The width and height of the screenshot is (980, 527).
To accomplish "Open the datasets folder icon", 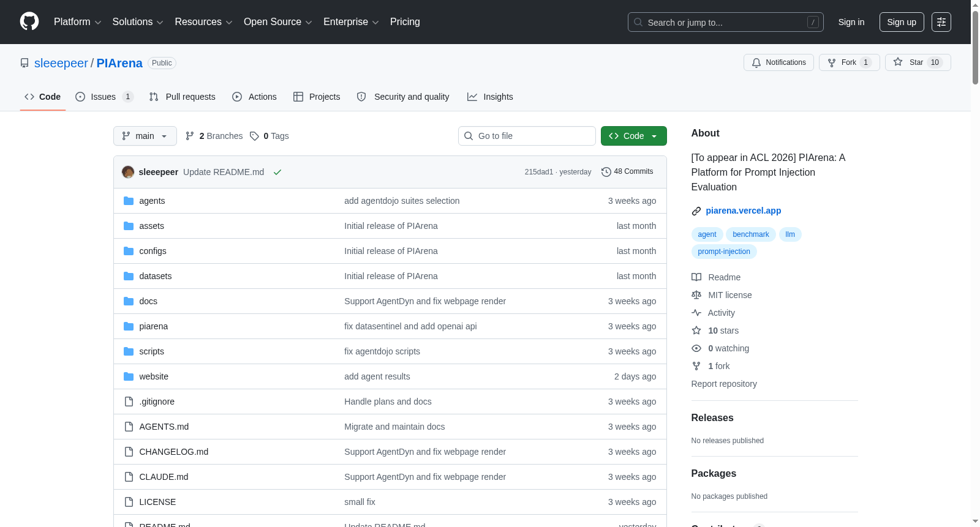I will [x=129, y=276].
